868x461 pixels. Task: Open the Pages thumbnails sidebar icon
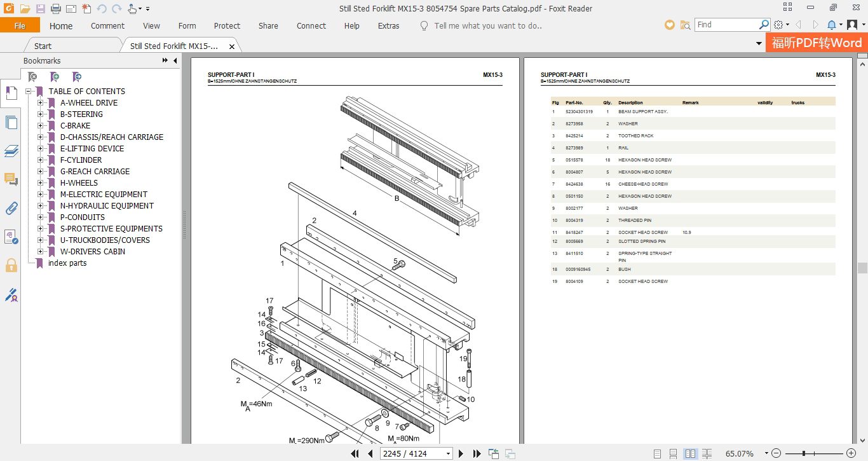click(11, 122)
